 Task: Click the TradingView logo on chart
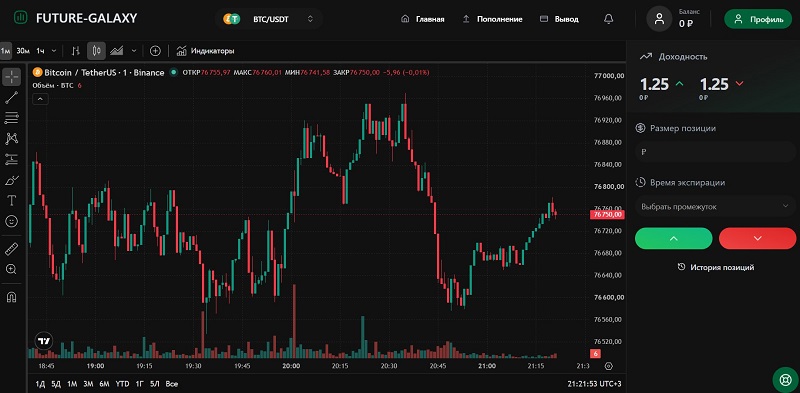pos(44,340)
